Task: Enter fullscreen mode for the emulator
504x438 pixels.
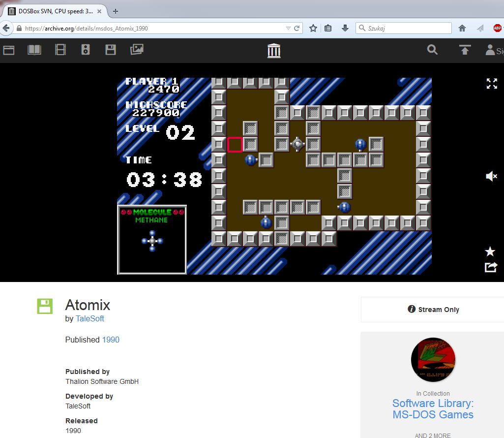Action: coord(492,84)
